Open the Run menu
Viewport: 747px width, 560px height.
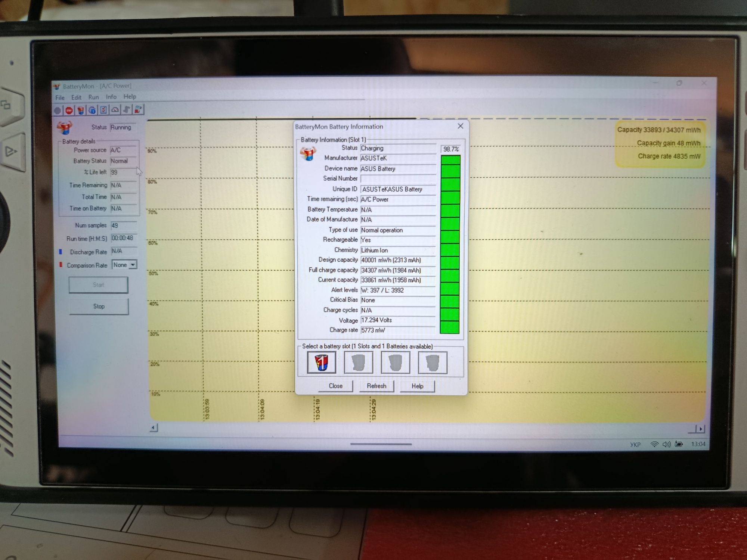(x=93, y=97)
